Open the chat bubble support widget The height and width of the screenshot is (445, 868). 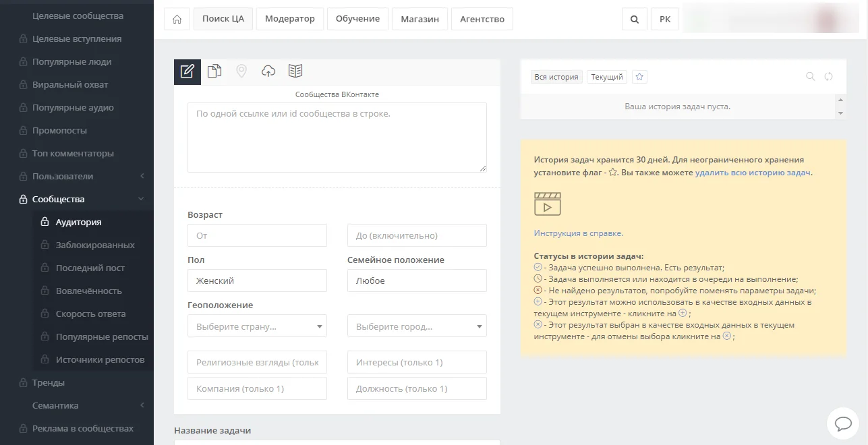pyautogui.click(x=843, y=423)
